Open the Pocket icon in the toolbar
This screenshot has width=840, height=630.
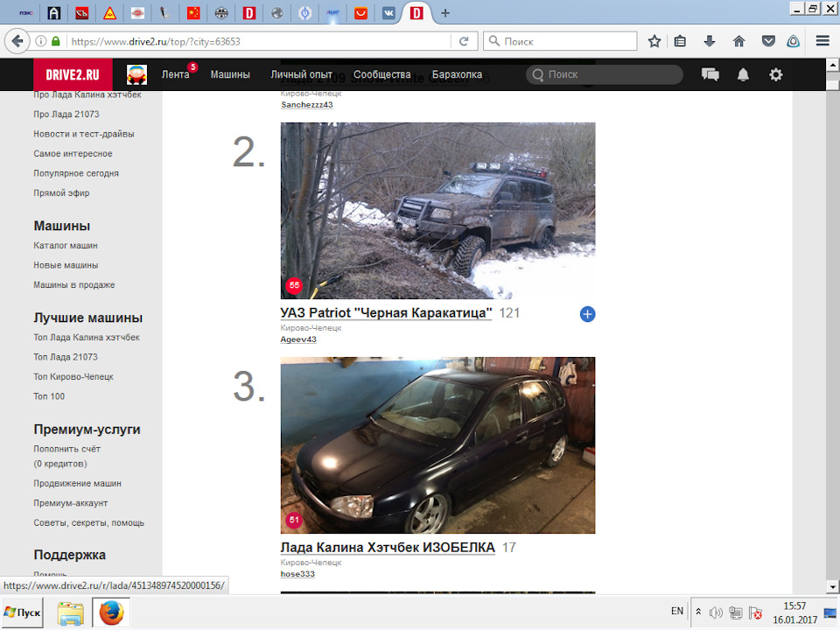pos(768,41)
